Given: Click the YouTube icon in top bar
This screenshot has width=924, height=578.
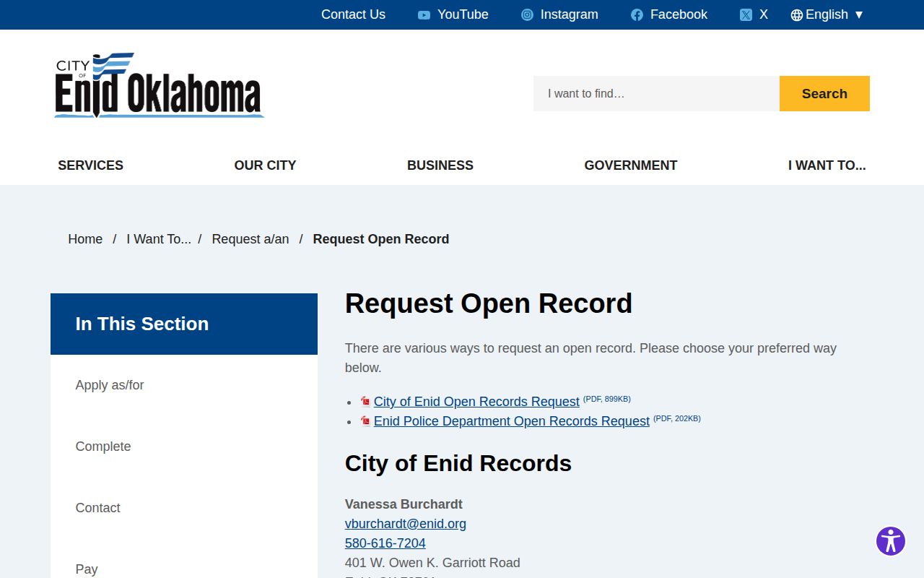Looking at the screenshot, I should [x=424, y=15].
